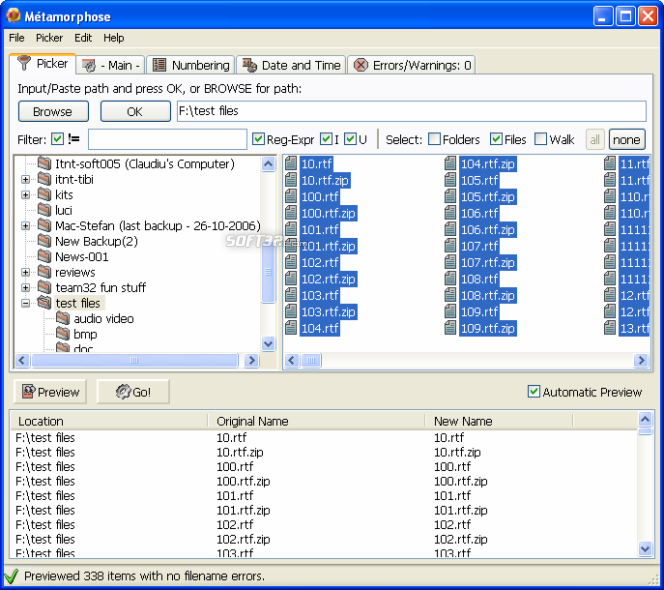Click the folder icon beside luci

tap(44, 210)
